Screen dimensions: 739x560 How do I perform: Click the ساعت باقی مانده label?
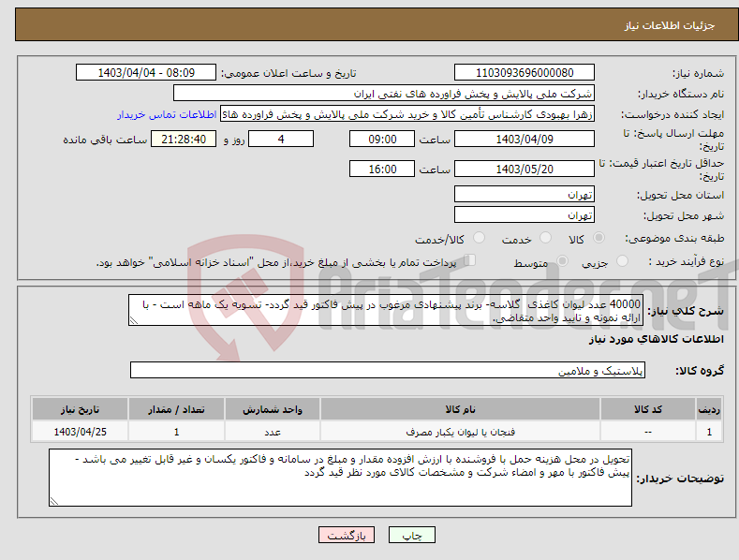click(105, 140)
